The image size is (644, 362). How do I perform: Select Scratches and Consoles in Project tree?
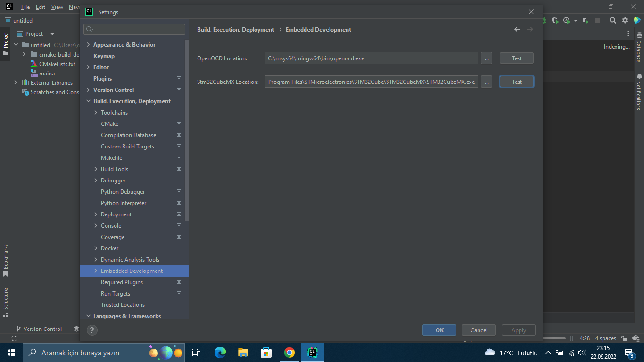pos(51,92)
